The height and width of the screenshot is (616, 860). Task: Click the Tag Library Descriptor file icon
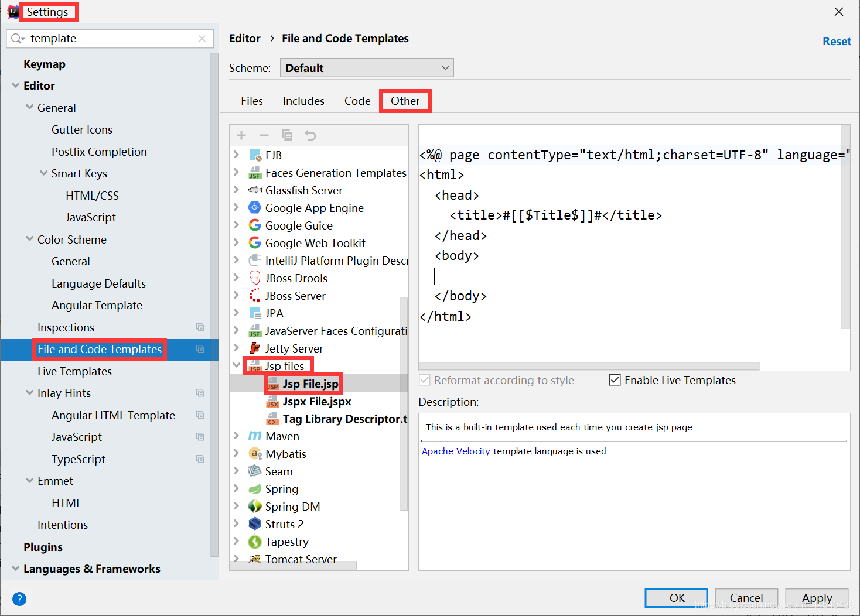[272, 419]
